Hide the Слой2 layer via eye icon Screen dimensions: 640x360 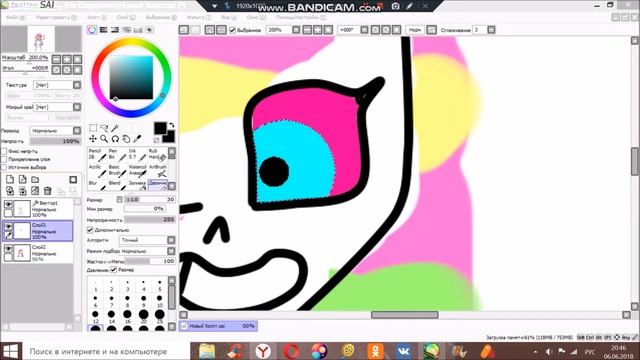pos(8,248)
